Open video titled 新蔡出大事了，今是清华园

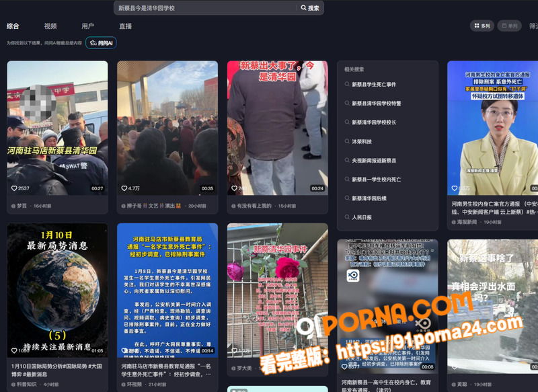[278, 128]
